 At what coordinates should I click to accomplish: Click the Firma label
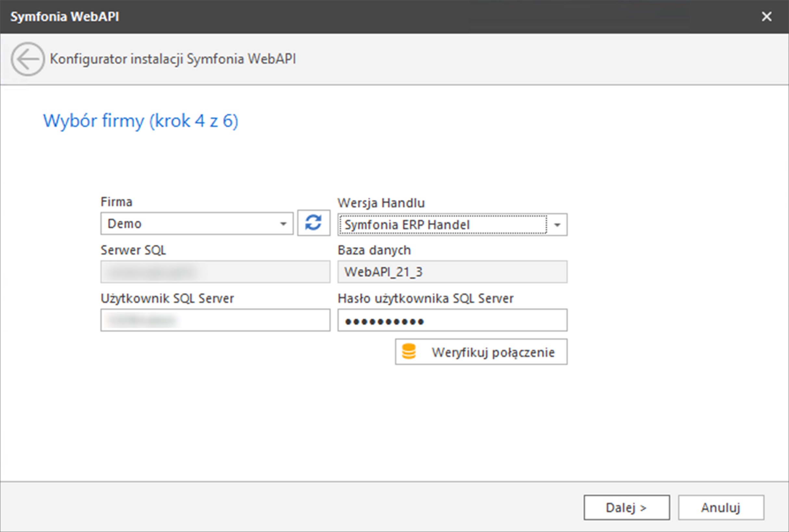coord(116,202)
